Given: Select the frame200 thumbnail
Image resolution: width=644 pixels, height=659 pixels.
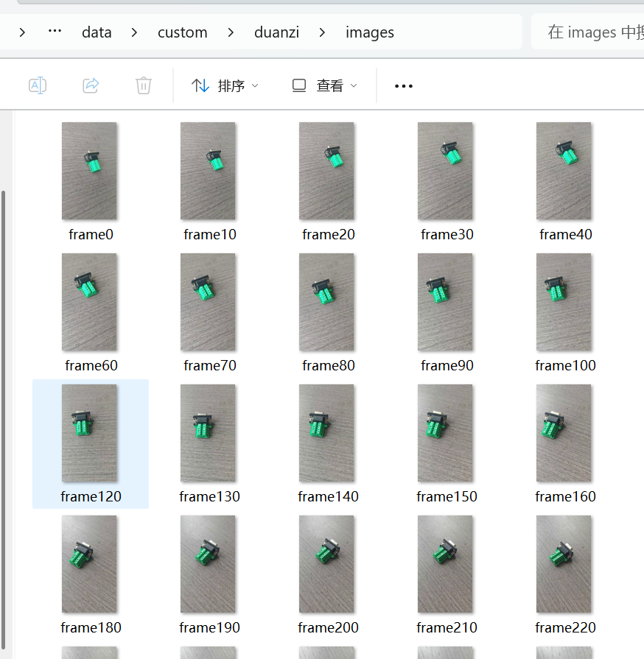Looking at the screenshot, I should [326, 564].
